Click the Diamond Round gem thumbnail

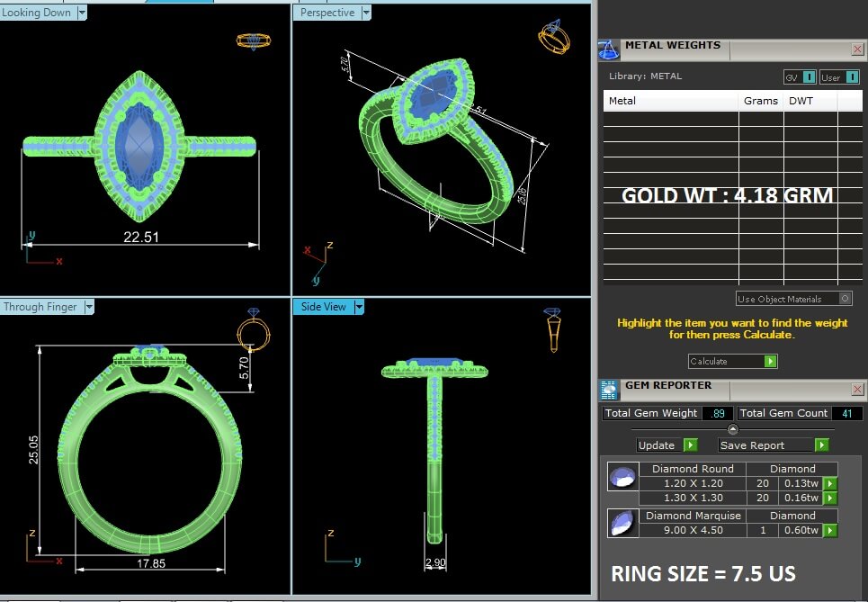coord(619,478)
